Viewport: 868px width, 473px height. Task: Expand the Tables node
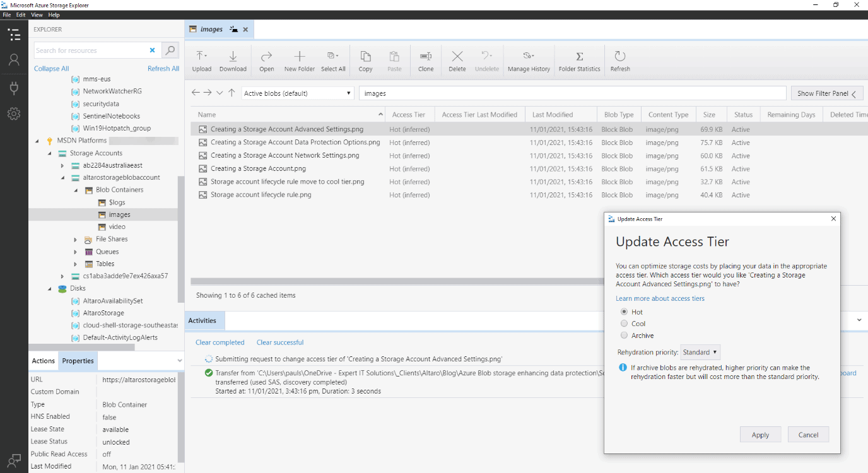click(75, 264)
